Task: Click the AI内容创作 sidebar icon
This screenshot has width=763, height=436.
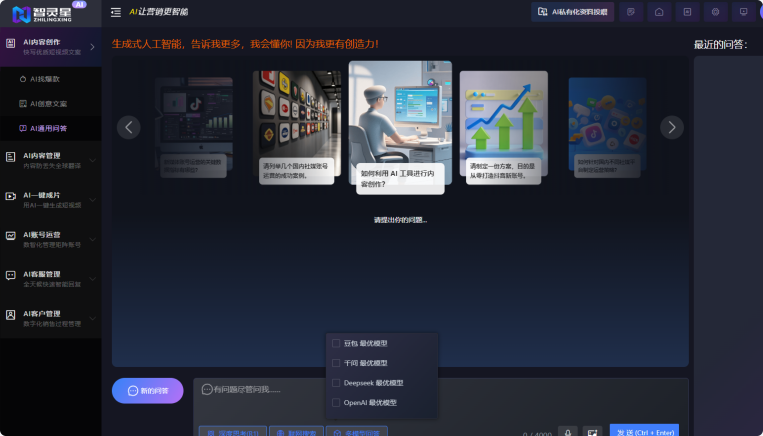Action: point(11,44)
